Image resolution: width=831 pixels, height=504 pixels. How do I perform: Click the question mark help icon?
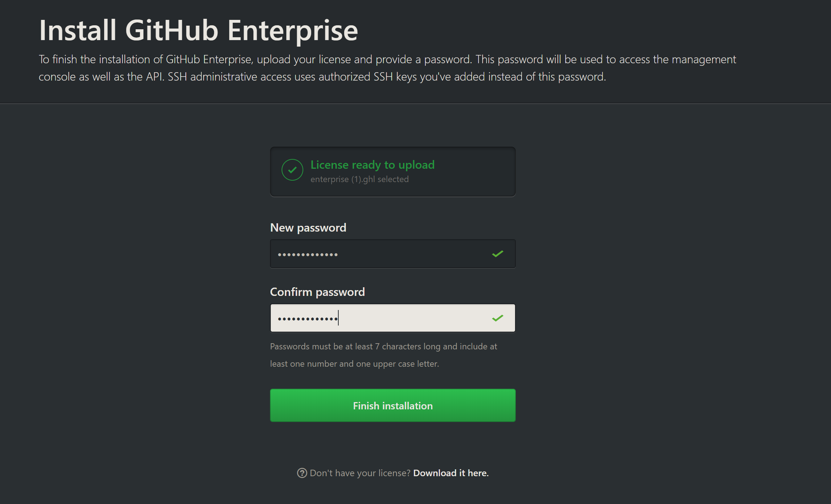(302, 473)
